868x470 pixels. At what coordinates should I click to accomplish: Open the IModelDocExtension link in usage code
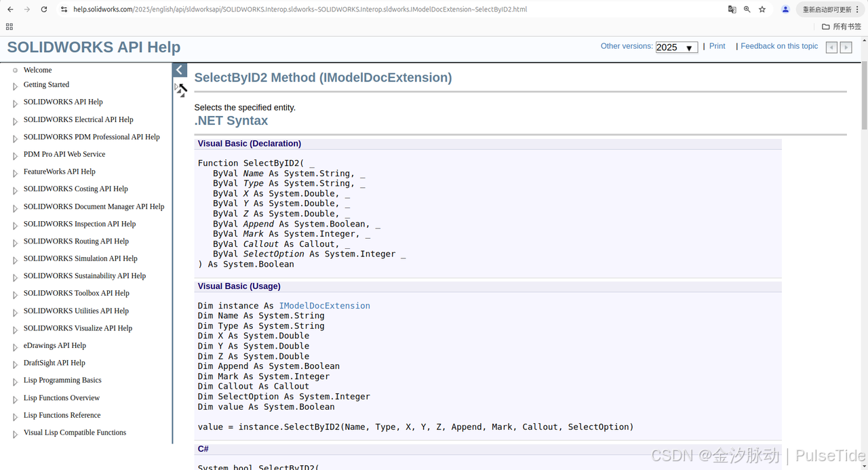(x=325, y=306)
